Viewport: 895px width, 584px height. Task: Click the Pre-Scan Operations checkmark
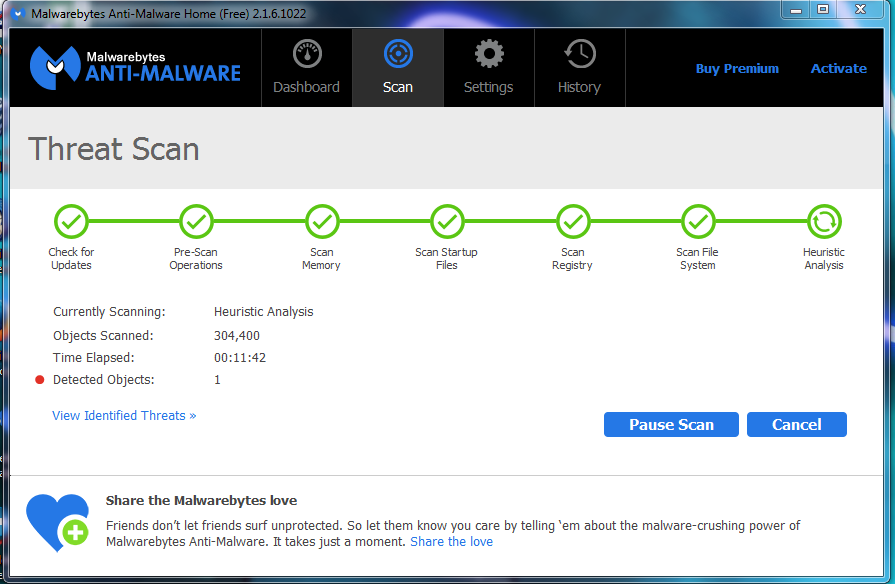click(x=196, y=221)
